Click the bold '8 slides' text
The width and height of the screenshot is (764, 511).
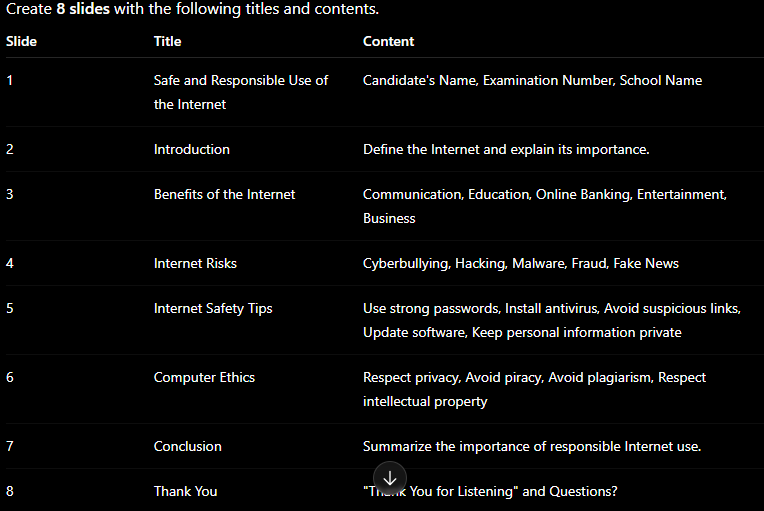(83, 9)
